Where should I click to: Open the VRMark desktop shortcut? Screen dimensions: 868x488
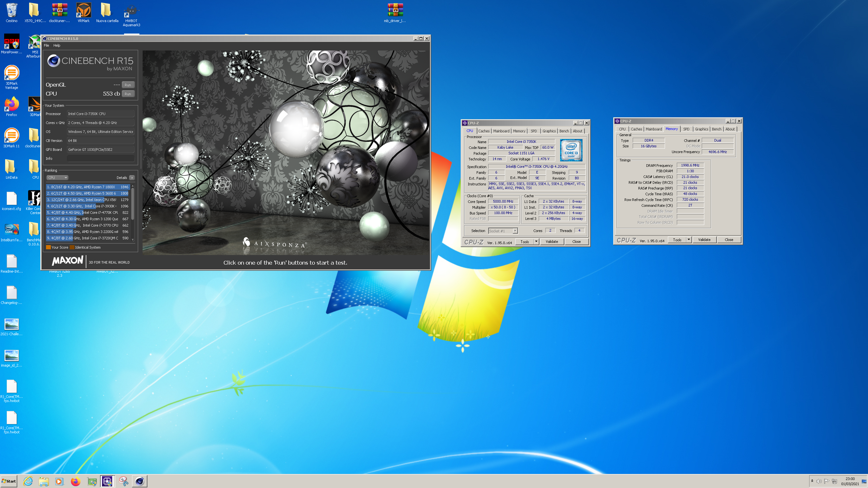click(x=83, y=13)
